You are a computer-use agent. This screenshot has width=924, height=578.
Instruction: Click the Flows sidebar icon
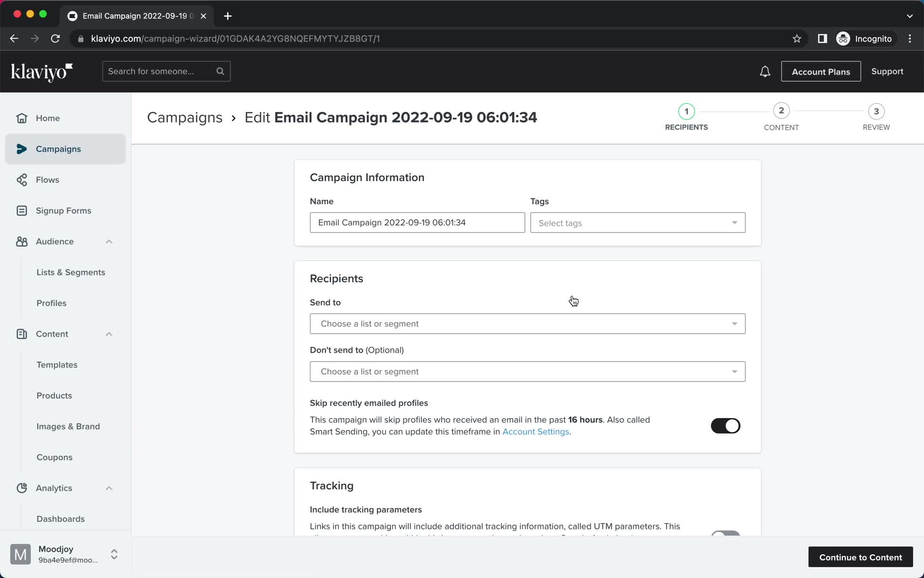tap(22, 180)
